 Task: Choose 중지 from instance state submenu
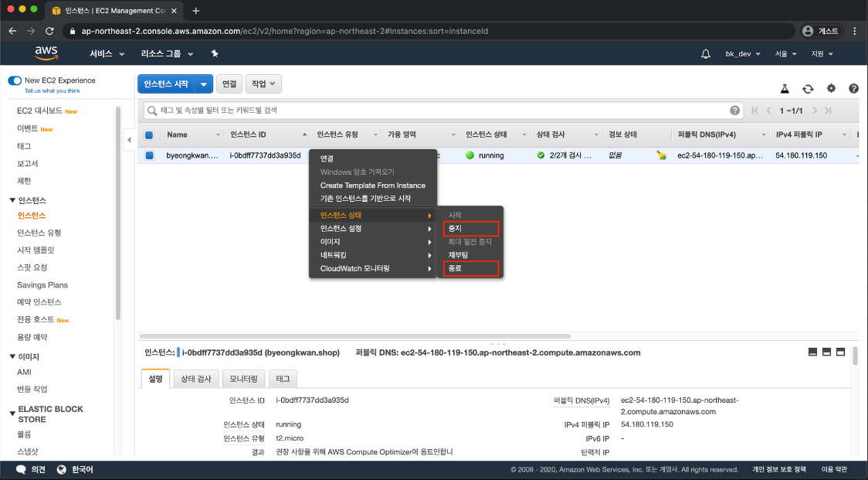point(470,228)
